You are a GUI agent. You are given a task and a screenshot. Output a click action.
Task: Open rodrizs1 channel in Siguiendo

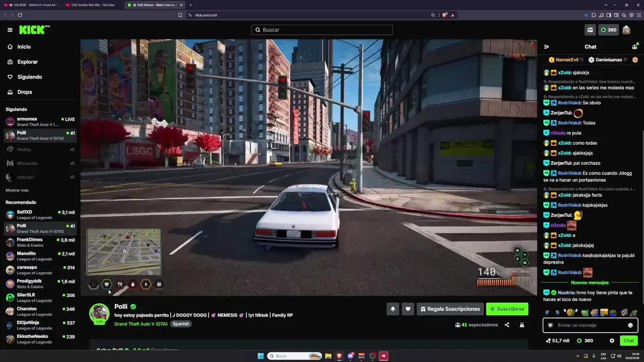click(40, 177)
